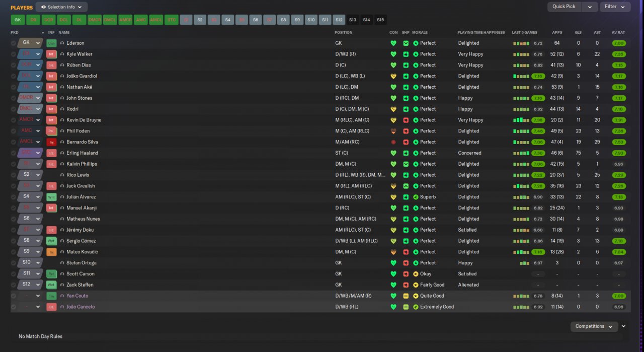Sort by the PKD column header
The height and width of the screenshot is (352, 644).
click(x=15, y=33)
